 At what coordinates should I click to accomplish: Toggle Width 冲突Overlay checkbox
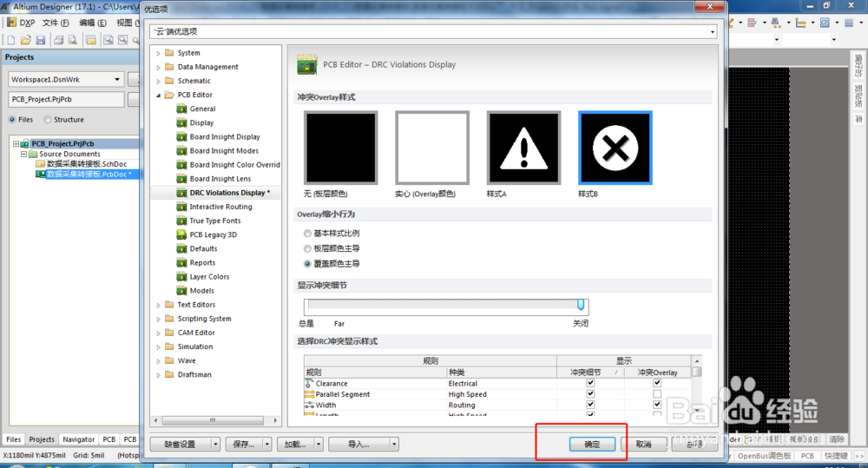[x=657, y=405]
